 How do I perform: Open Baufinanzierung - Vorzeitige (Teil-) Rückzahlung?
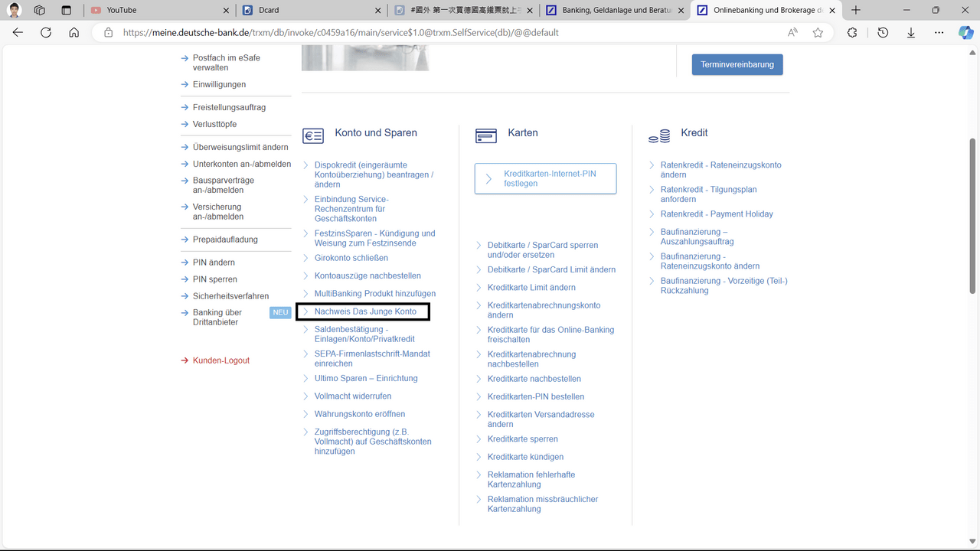pos(724,285)
